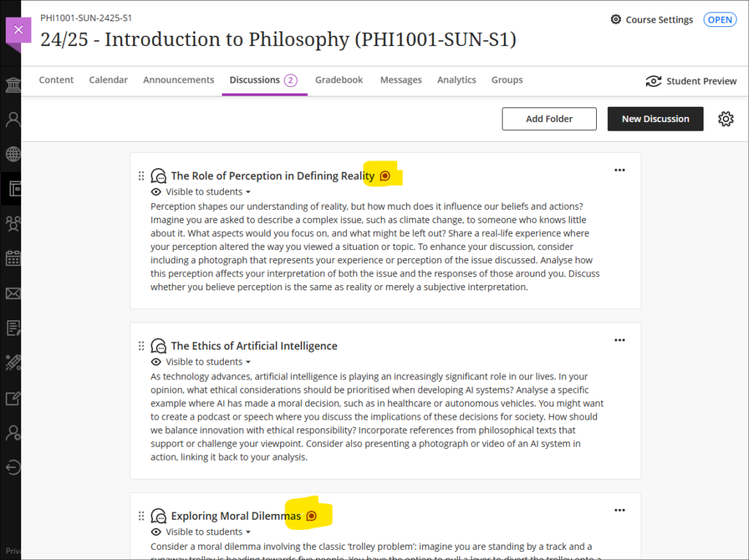The image size is (749, 560).
Task: Click drag handle of Perception discussion
Action: coord(141,176)
